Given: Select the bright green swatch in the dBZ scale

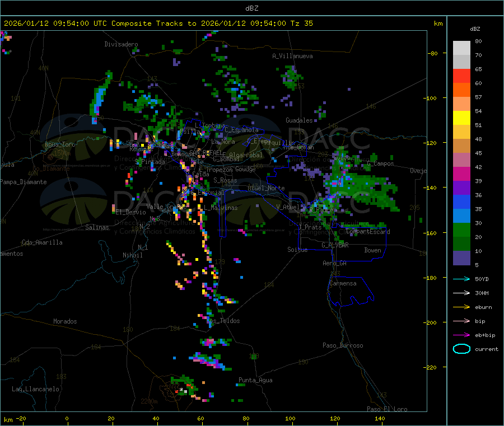Looking at the screenshot, I should click(461, 230).
